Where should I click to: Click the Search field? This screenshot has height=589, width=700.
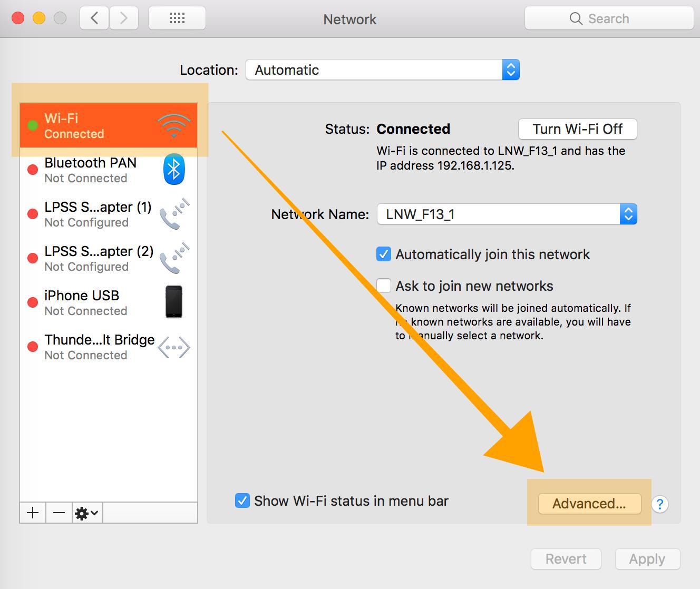coord(609,19)
